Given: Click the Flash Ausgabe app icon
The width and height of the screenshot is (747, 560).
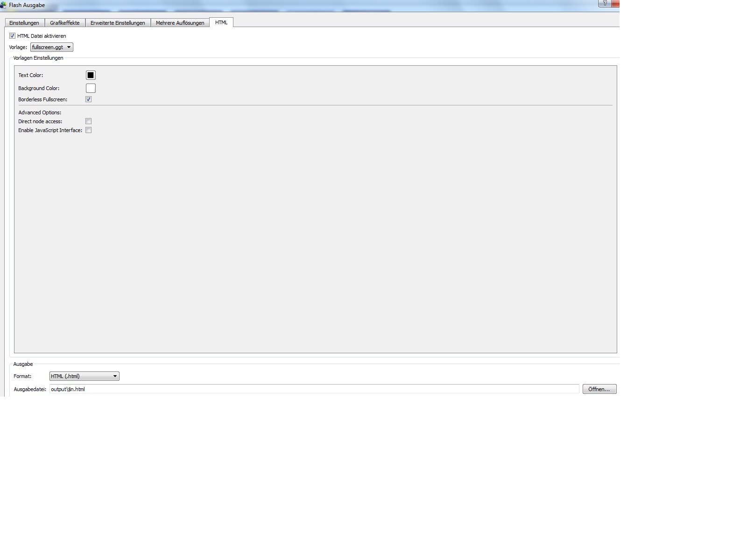Looking at the screenshot, I should (x=3, y=5).
